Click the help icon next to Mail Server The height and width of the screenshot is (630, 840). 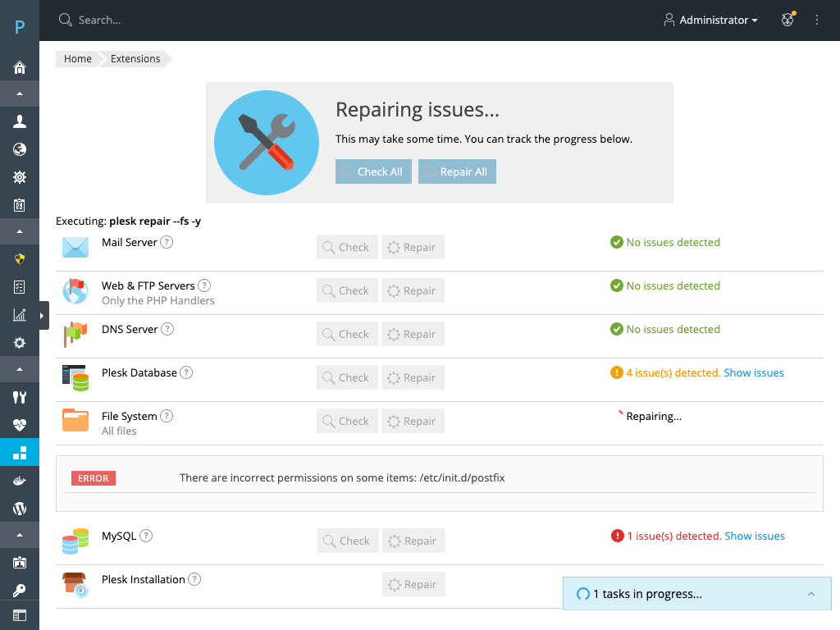(167, 242)
